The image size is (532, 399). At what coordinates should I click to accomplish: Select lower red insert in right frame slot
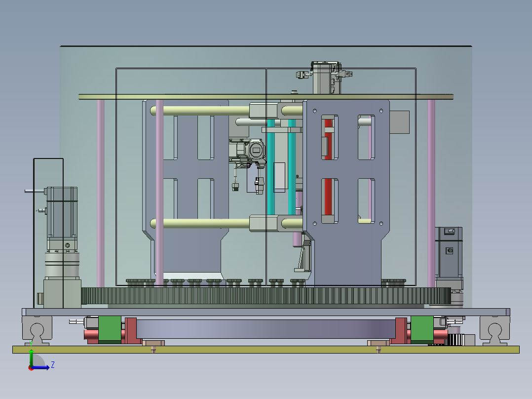328,198
